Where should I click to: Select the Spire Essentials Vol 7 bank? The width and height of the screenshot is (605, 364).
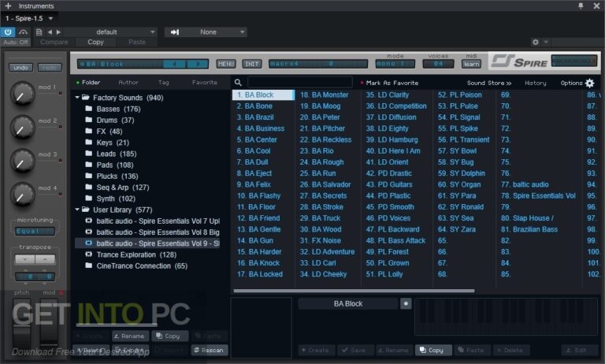[152, 221]
